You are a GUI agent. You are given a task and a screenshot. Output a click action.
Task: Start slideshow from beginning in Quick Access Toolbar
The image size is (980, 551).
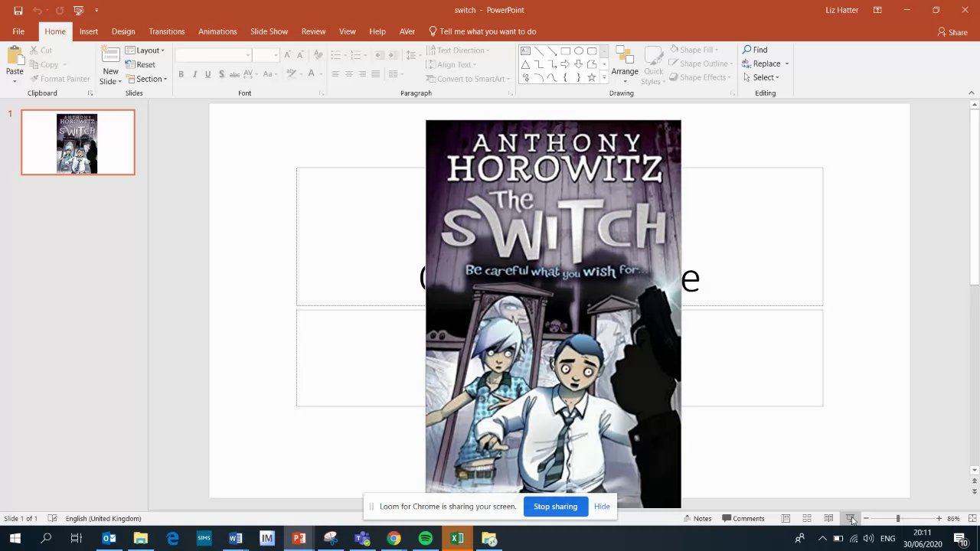click(78, 11)
